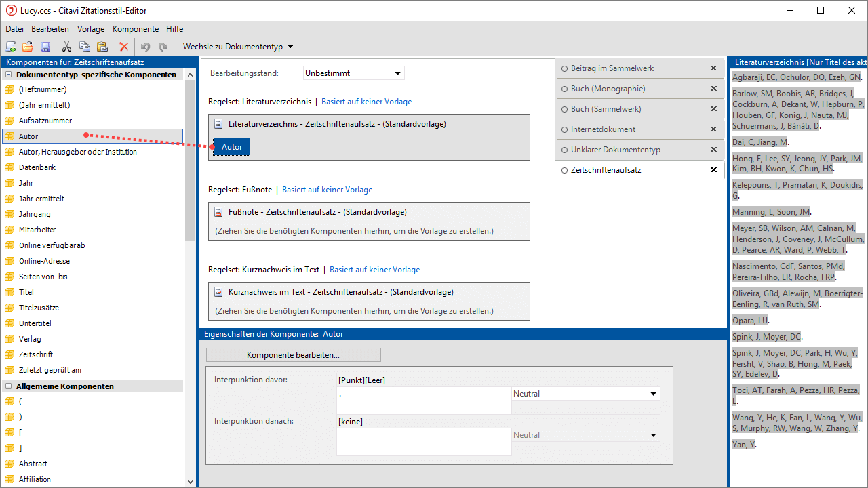
Task: Click the copy icon in the toolbar
Action: click(84, 47)
